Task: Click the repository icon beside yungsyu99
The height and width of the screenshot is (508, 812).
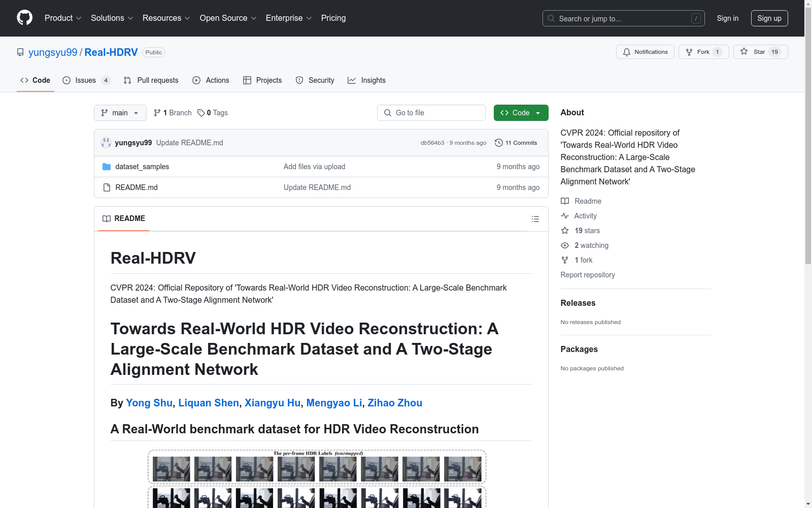Action: pyautogui.click(x=20, y=52)
